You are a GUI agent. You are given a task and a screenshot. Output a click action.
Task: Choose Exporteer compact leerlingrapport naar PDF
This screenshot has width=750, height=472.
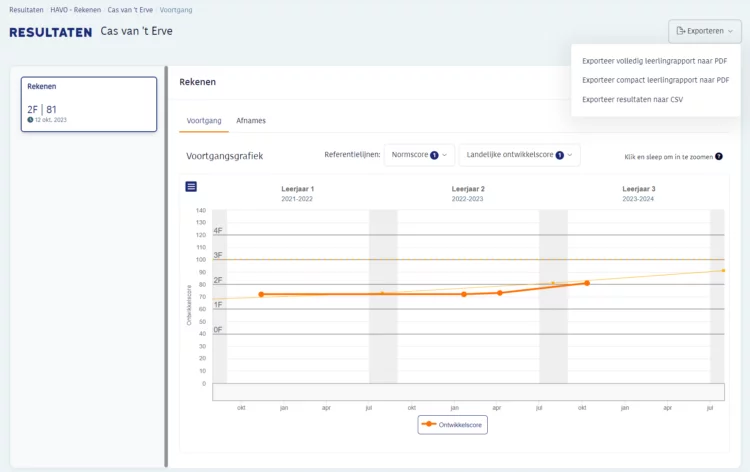coord(655,80)
